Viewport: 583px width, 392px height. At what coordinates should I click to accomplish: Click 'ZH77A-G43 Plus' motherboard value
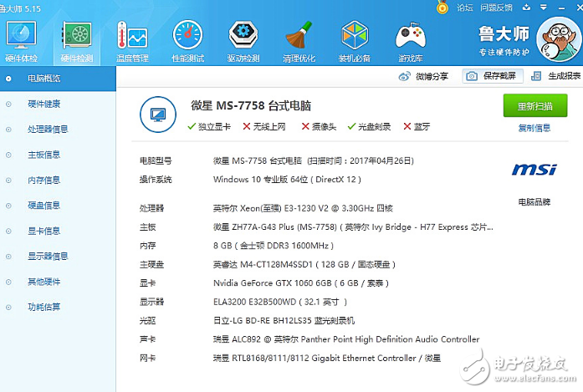[x=353, y=227]
